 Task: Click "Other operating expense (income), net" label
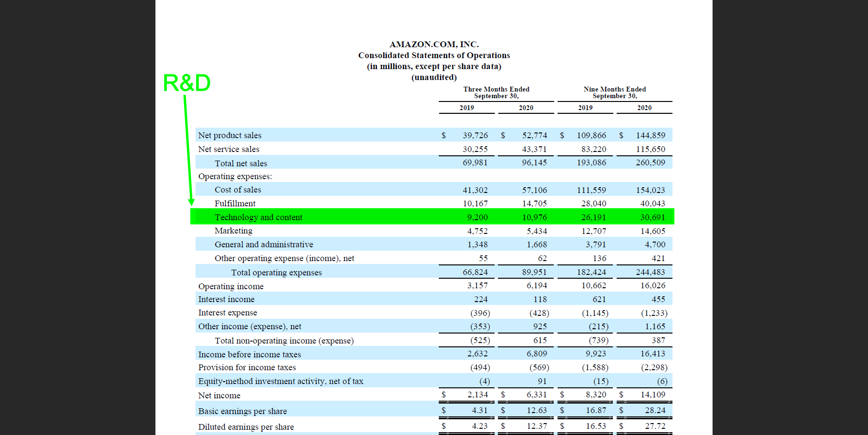[284, 258]
